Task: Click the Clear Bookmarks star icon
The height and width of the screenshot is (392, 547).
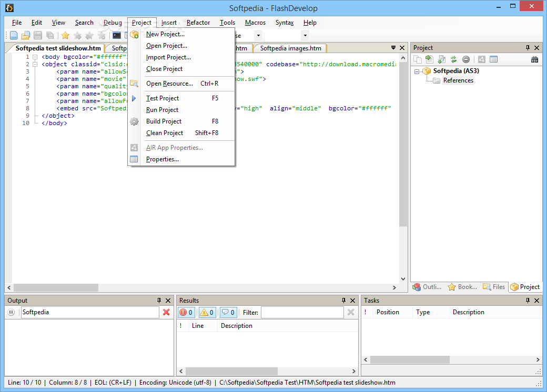Action: [x=102, y=35]
